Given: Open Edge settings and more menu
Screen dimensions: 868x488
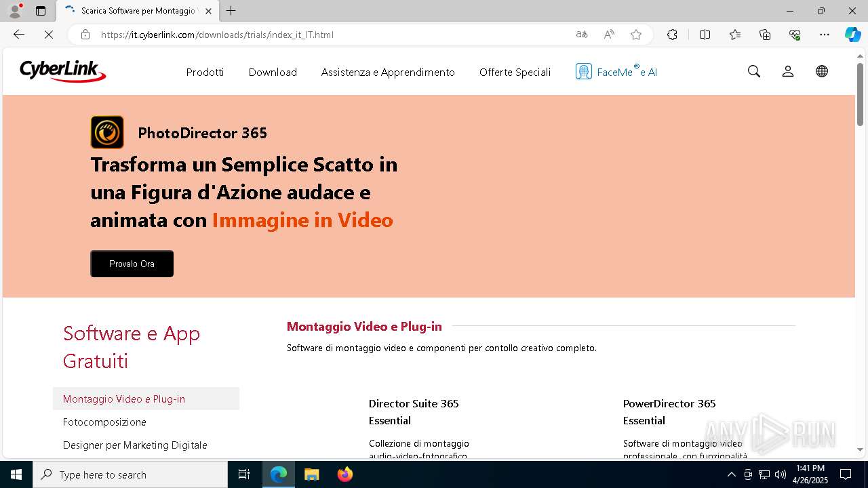Looking at the screenshot, I should (825, 35).
